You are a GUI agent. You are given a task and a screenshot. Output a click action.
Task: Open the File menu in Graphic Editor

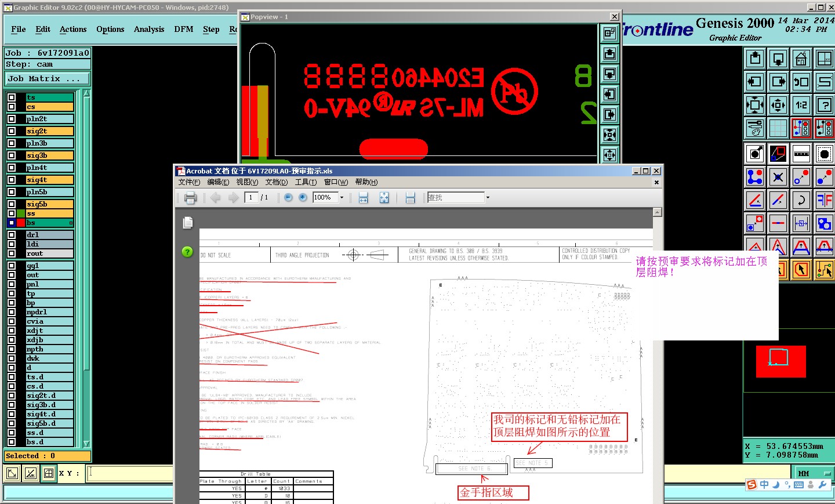(x=19, y=30)
